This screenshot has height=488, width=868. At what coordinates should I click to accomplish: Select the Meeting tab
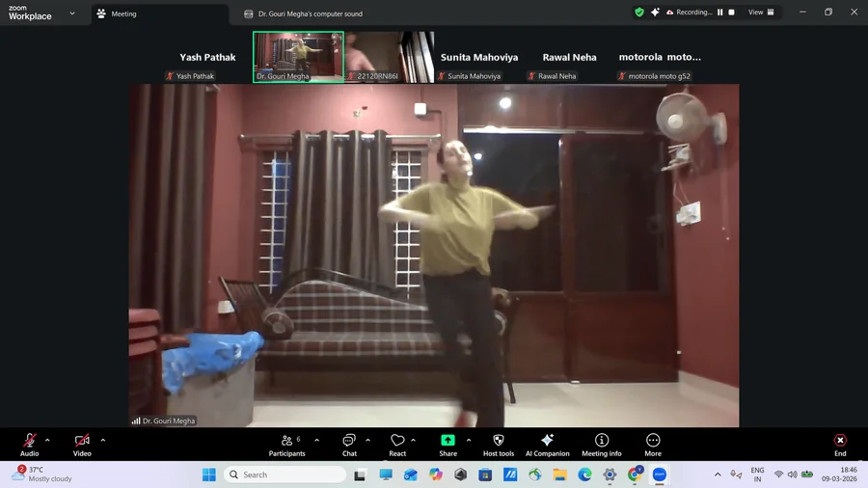click(x=159, y=14)
